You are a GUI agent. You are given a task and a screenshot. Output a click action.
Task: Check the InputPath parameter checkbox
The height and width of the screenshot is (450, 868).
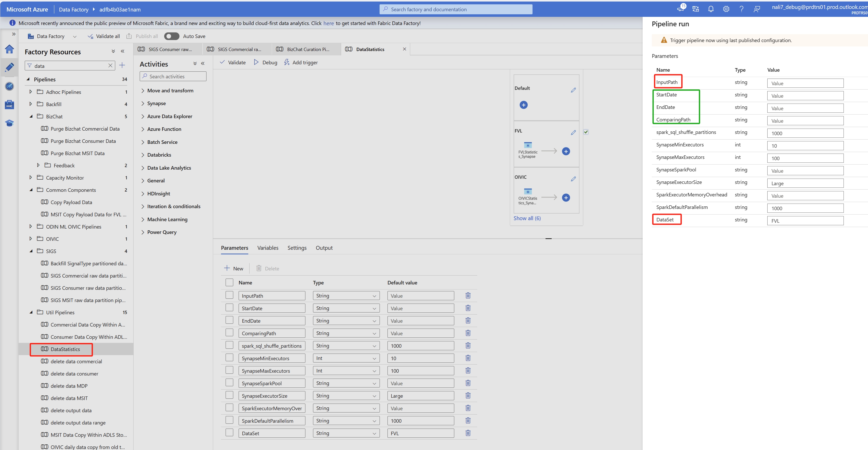229,295
